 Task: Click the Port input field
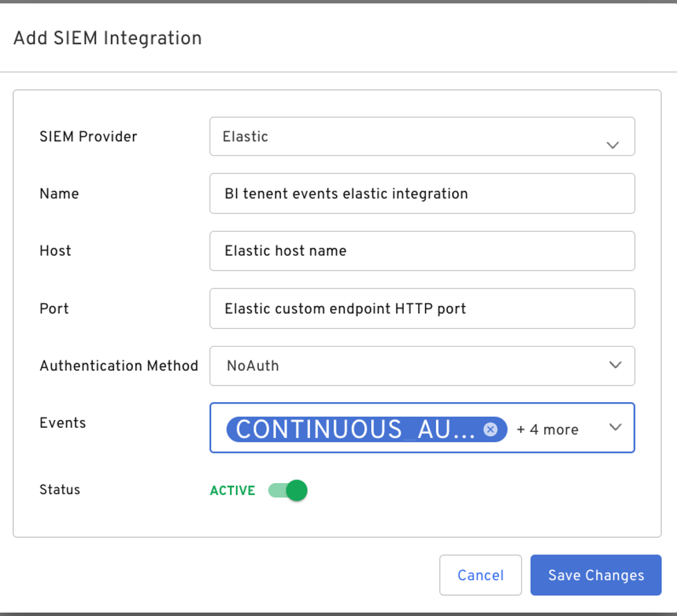(422, 308)
